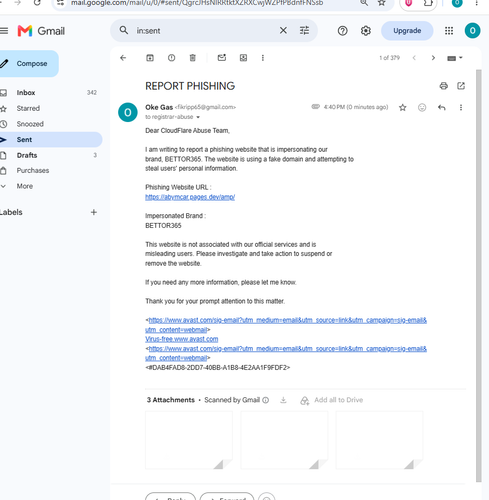
Task: Click the REPORT PHISHING subject text
Action: point(190,86)
